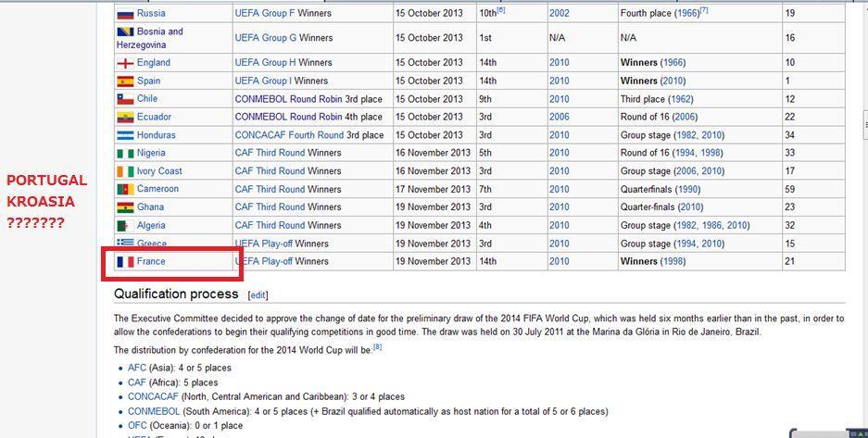Open the Spain team link
This screenshot has height=438, width=868.
[x=148, y=81]
